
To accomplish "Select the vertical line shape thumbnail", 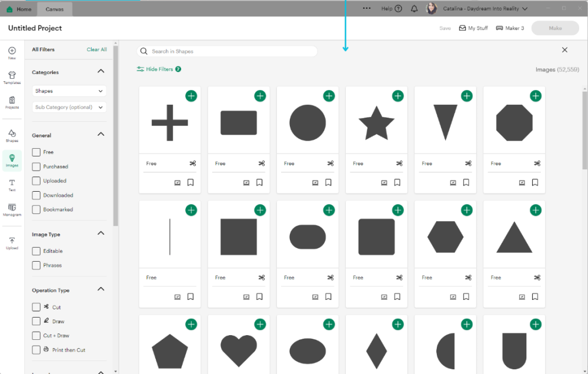I will 170,237.
